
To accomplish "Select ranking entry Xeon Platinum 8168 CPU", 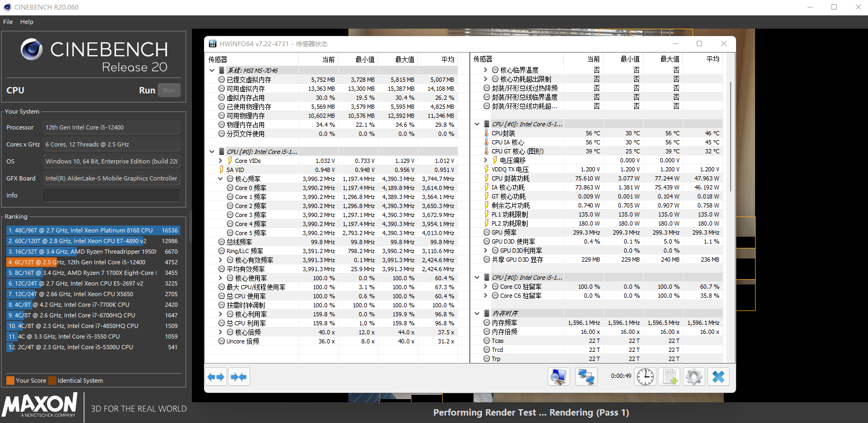I will (x=93, y=230).
